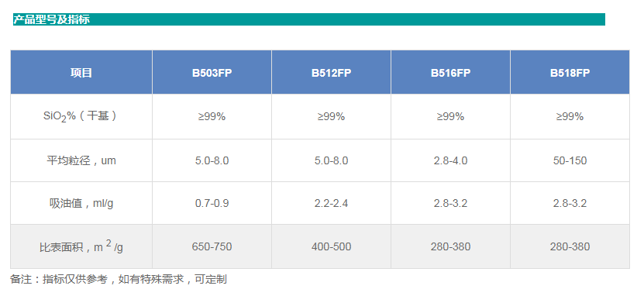This screenshot has height=303, width=644.
Task: Click the 650-750 surface area cell
Action: (x=212, y=246)
